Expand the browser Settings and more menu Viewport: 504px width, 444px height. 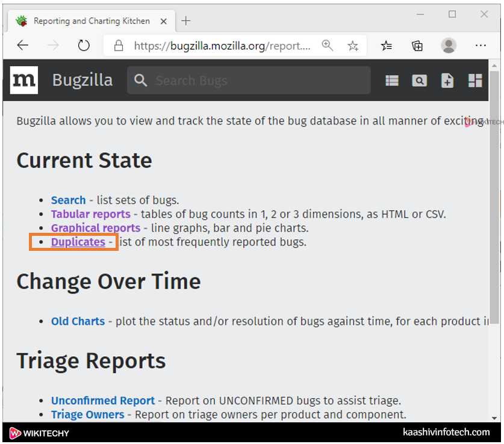(x=481, y=46)
